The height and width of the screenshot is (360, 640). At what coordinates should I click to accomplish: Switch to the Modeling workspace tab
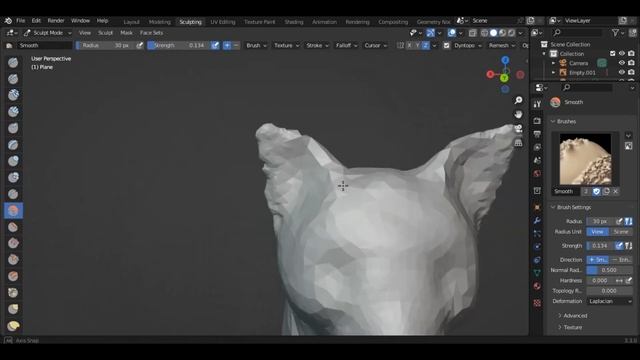pos(160,22)
